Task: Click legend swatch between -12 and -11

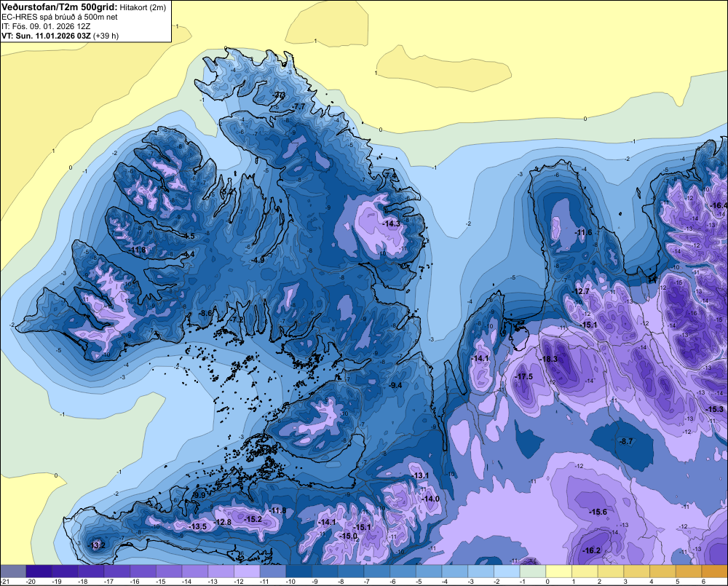Action: click(247, 571)
